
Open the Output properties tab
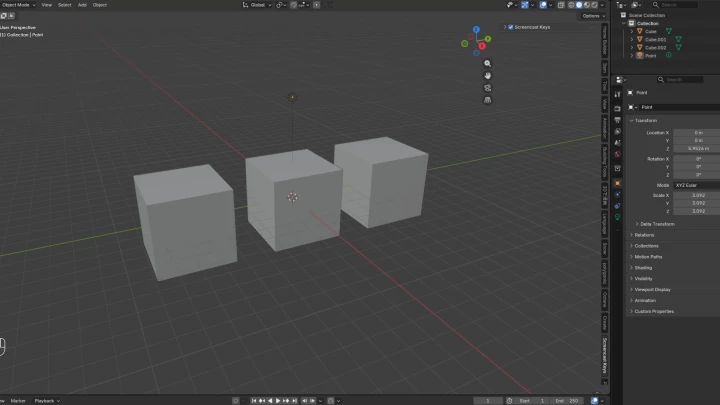tap(617, 120)
